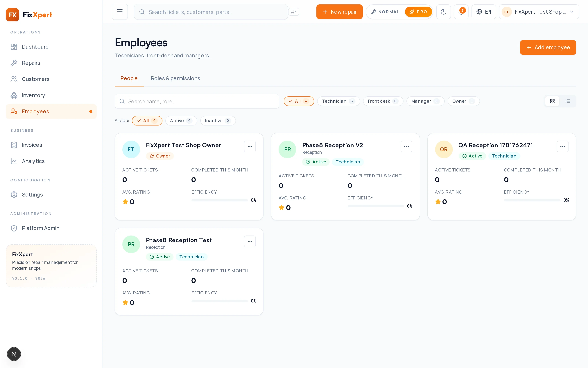This screenshot has height=368, width=588.
Task: Open FixXpert Test Shop account dropdown
Action: pos(539,12)
